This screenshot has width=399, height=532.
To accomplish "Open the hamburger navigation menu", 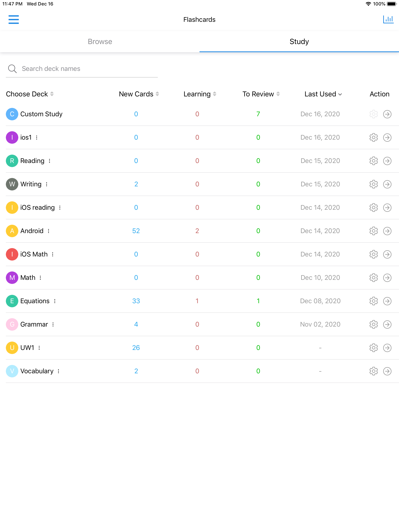I will (x=14, y=20).
